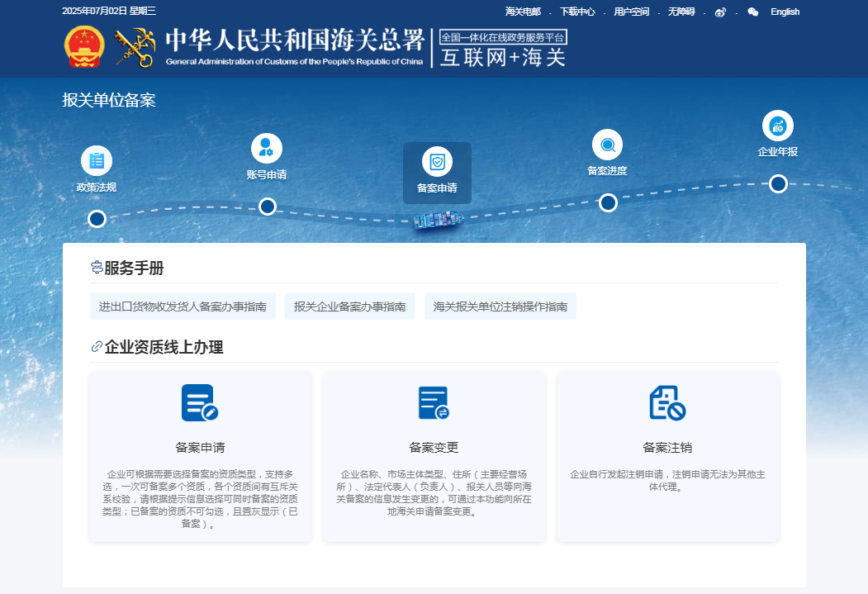Viewport: 868px width, 594px height.
Task: Click the Weibo share icon
Action: tap(720, 12)
